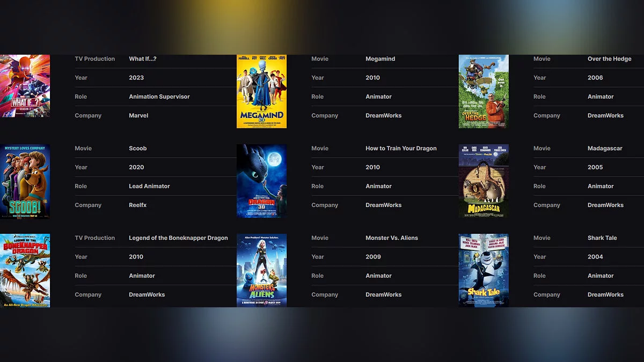Open the Boneknapper Dragon poster image
This screenshot has height=362, width=644.
point(25,270)
